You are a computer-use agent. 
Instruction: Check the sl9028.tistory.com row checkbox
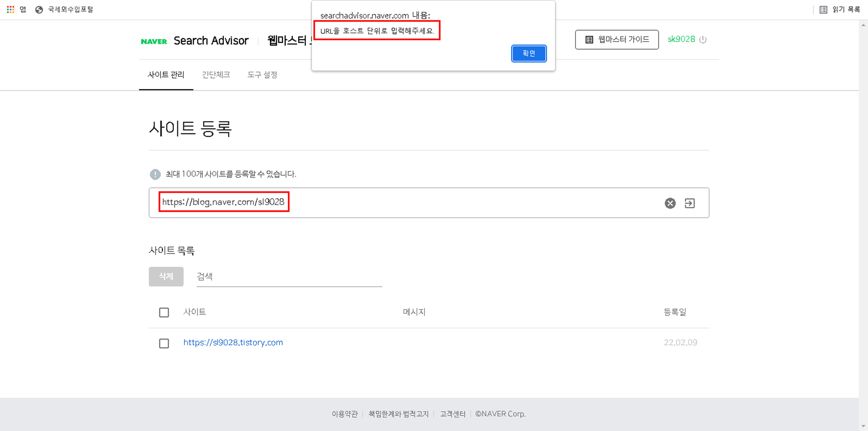(x=164, y=343)
